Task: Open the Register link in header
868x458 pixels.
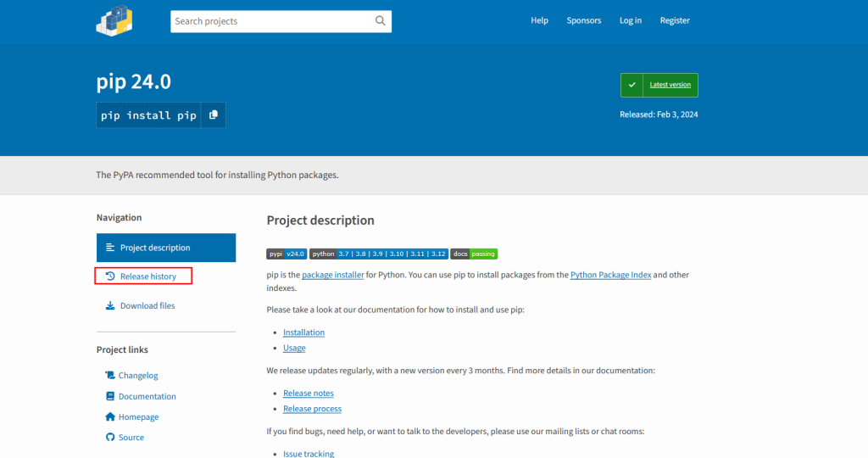Action: [675, 20]
